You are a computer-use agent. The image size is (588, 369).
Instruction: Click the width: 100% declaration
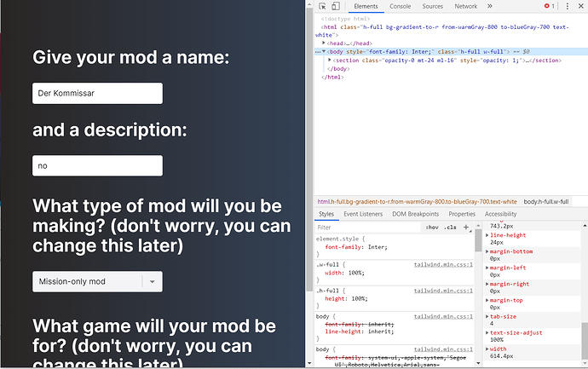point(344,273)
